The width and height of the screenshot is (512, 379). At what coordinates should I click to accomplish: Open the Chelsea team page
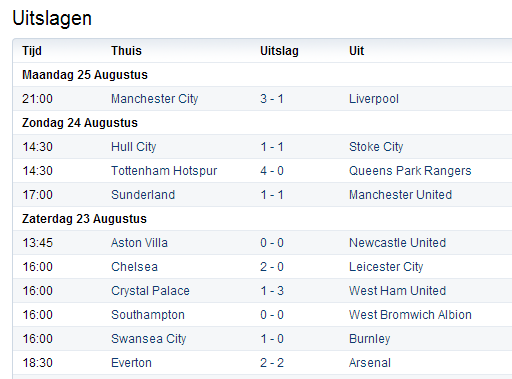click(134, 267)
